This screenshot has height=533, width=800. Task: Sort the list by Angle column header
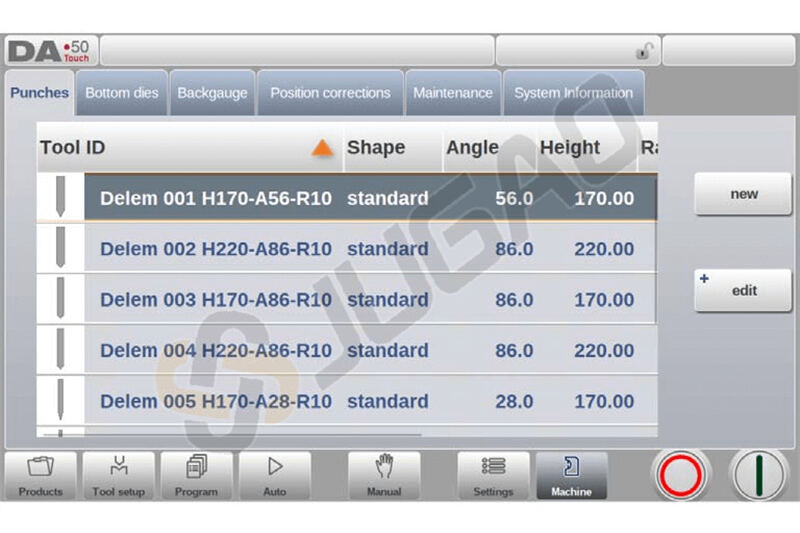(472, 148)
